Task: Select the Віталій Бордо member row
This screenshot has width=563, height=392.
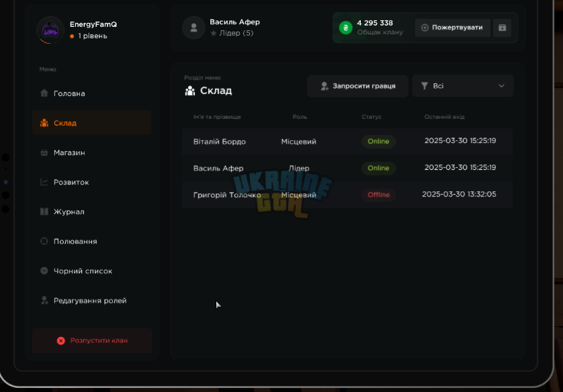Action: pyautogui.click(x=347, y=142)
